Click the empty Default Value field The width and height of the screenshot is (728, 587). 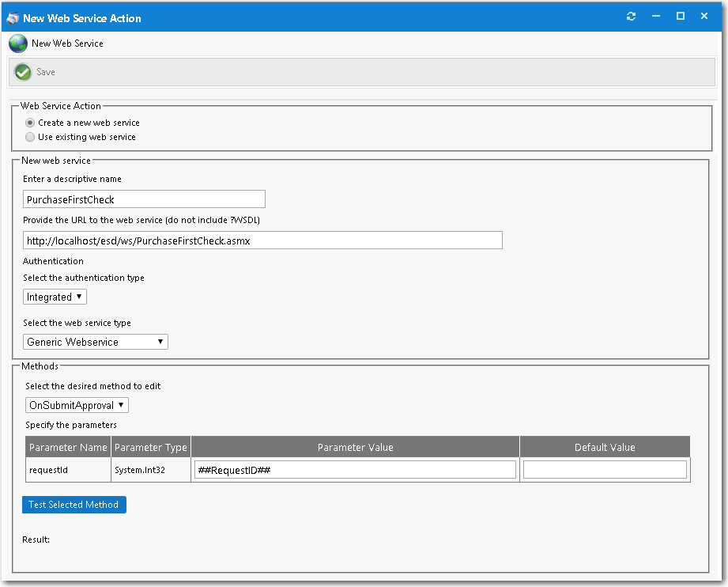point(605,470)
